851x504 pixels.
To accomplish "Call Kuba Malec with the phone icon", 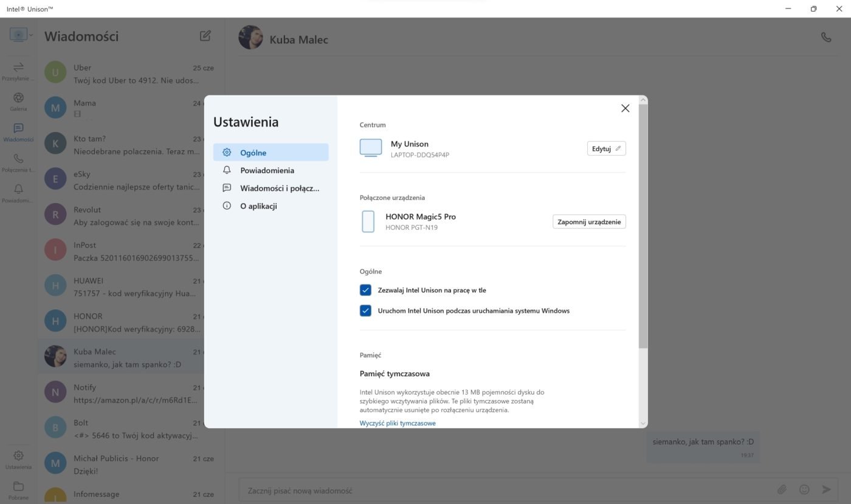I will click(826, 37).
